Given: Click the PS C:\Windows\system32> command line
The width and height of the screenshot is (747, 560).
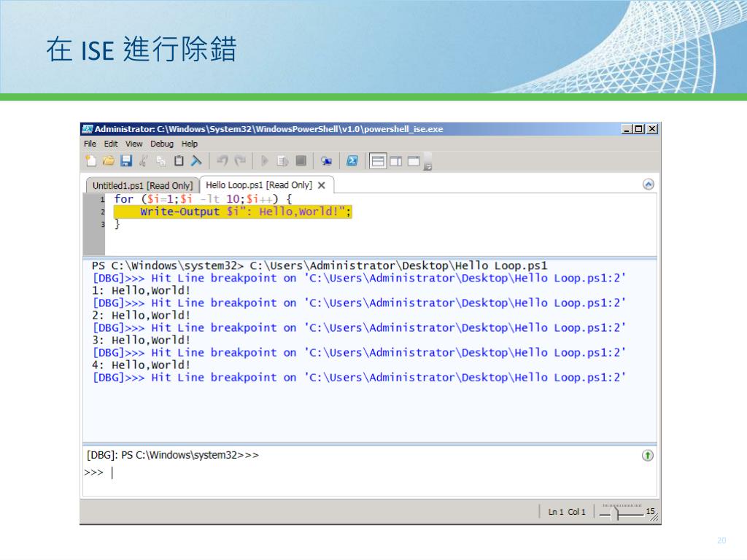Looking at the screenshot, I should pyautogui.click(x=320, y=265).
